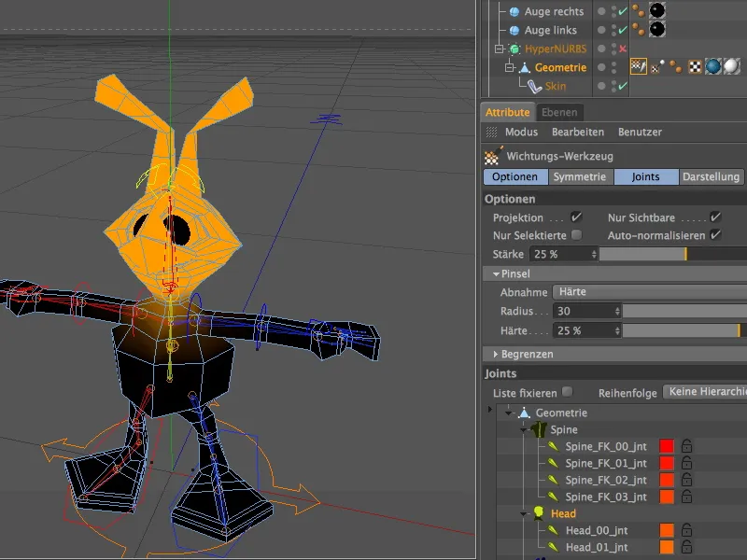Click the vertex map tag on Geometrie

(x=658, y=67)
